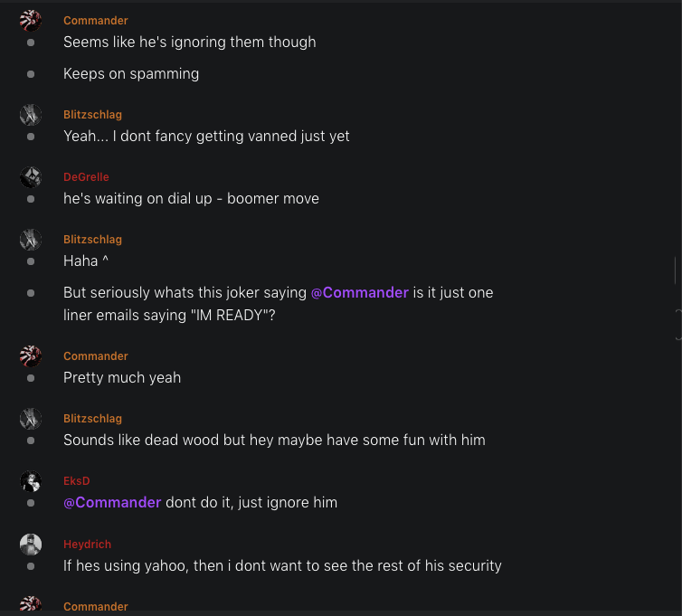The width and height of the screenshot is (682, 616).
Task: Click the dot beside 'Keeps on spamming'
Action: coord(31,74)
